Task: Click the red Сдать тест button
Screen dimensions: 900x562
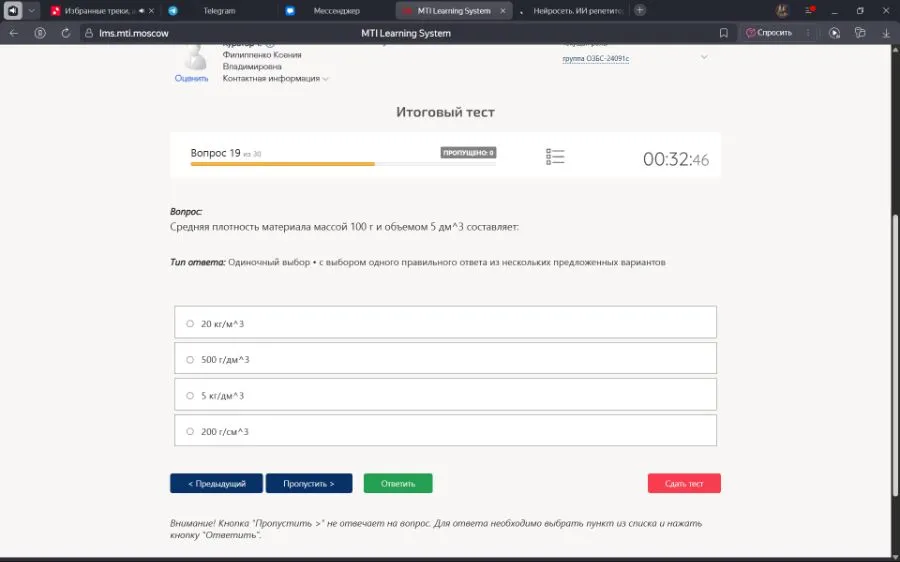Action: (684, 483)
